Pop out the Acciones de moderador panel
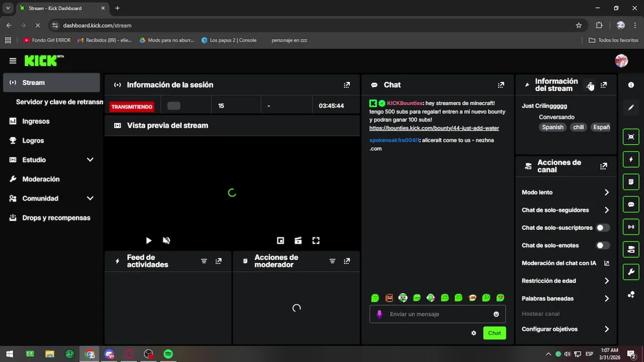 (347, 261)
